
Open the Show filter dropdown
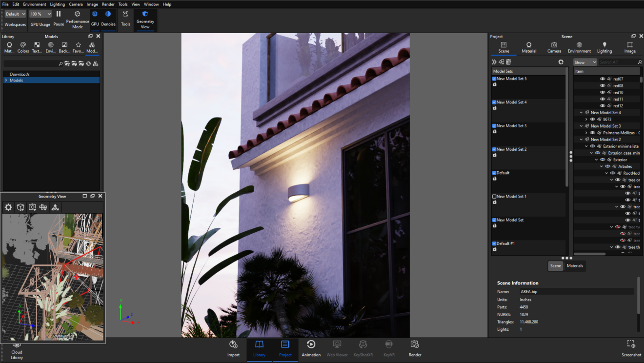[x=584, y=61]
